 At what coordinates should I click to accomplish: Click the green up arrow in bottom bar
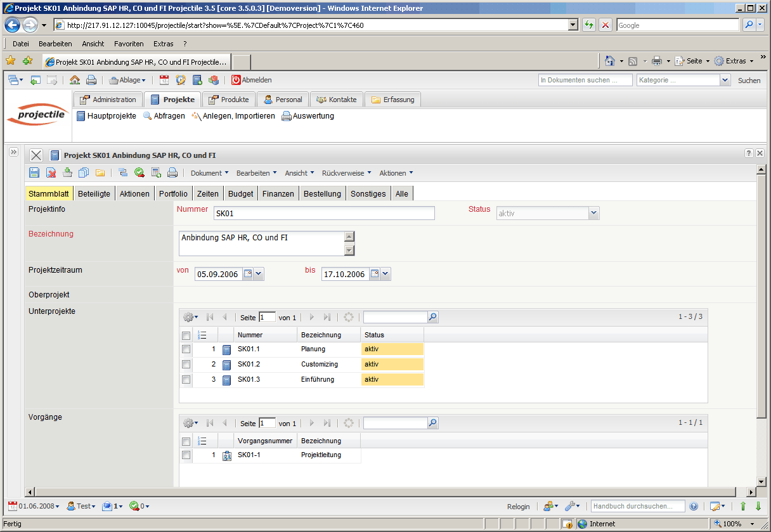(x=744, y=506)
